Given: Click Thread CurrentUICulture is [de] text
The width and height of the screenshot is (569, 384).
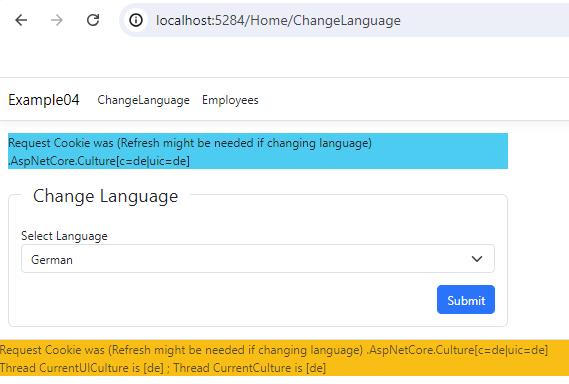Looking at the screenshot, I should coord(82,368).
